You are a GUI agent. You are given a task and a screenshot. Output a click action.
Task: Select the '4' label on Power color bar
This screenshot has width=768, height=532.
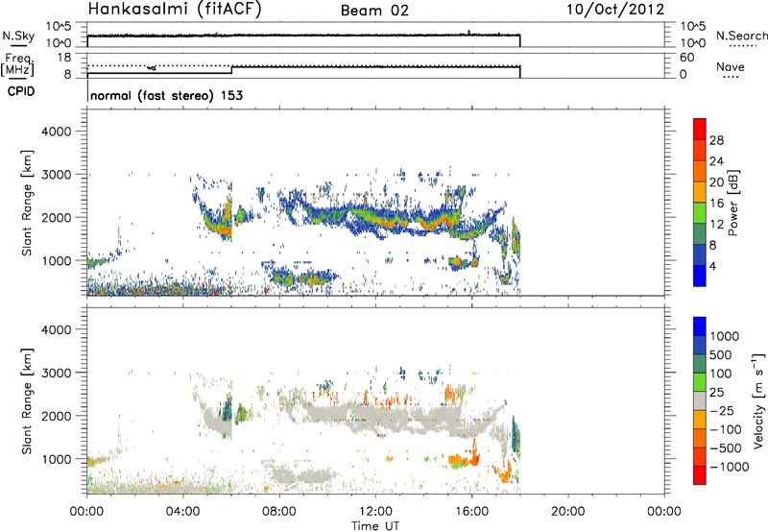click(x=712, y=266)
